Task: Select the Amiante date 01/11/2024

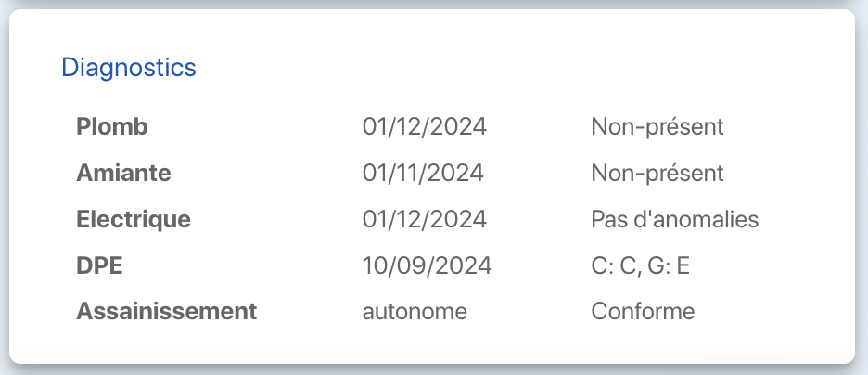Action: pos(422,174)
